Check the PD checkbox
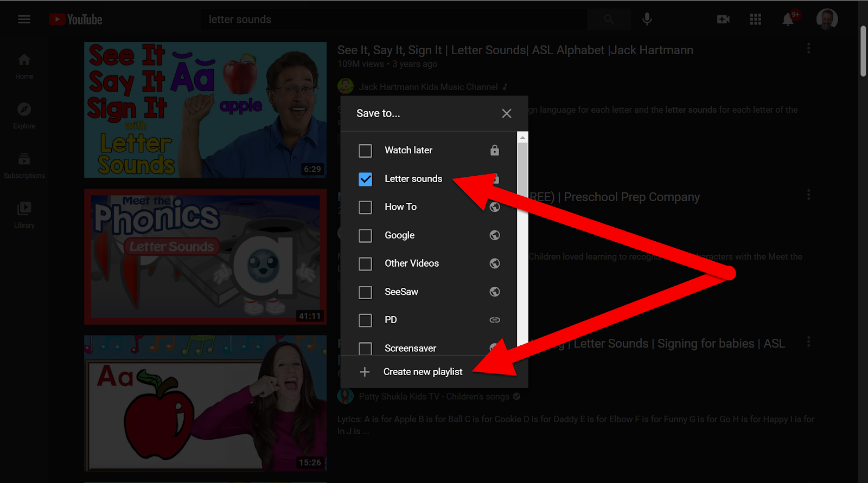868x483 pixels. [x=366, y=320]
